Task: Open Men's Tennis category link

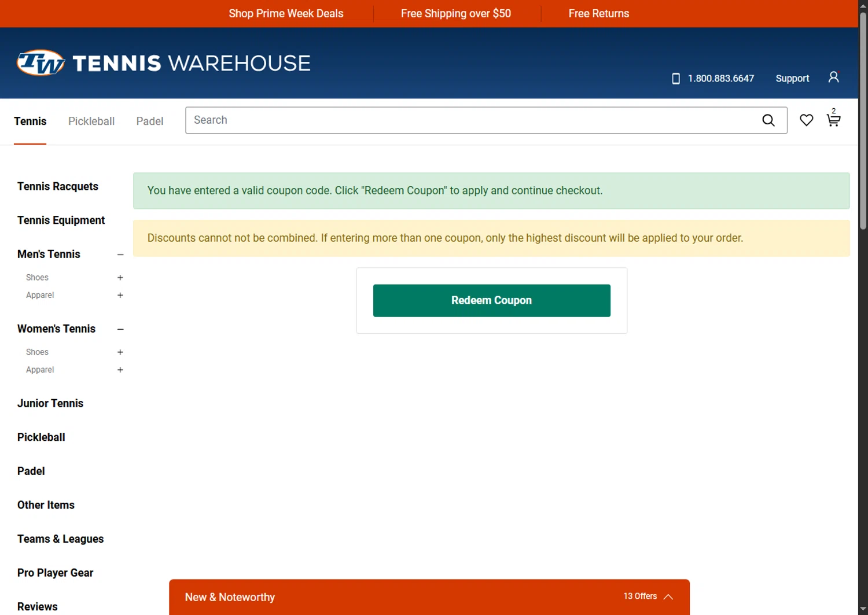Action: [49, 254]
